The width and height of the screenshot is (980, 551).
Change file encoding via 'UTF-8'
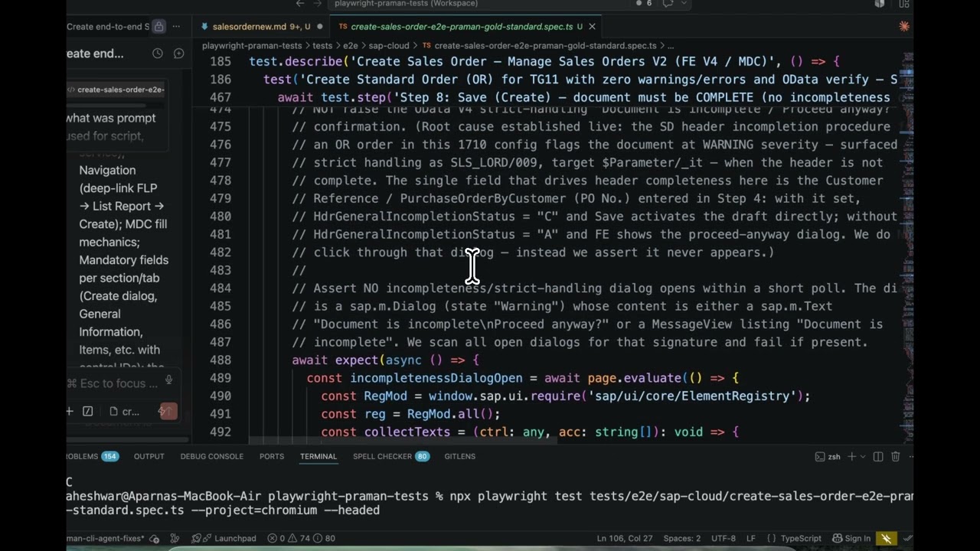click(x=723, y=538)
